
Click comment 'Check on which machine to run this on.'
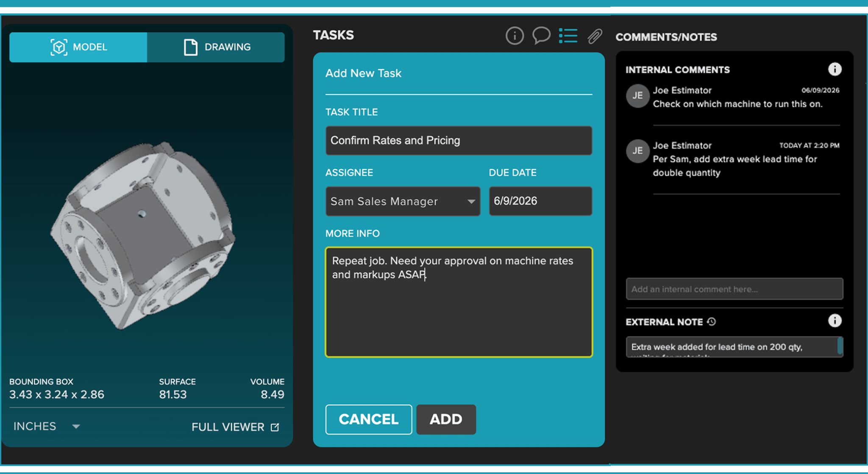pos(737,104)
